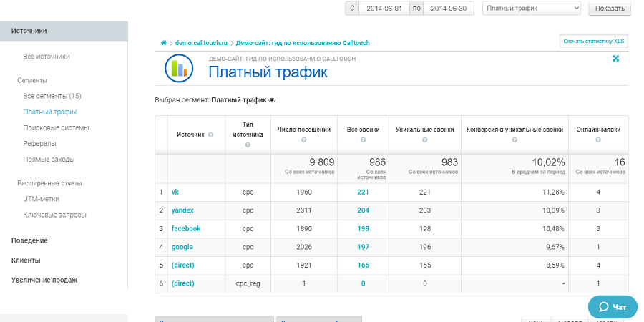Screen dimensions: 644x322
Task: Click the end date field 2014-06-30
Action: [449, 8]
